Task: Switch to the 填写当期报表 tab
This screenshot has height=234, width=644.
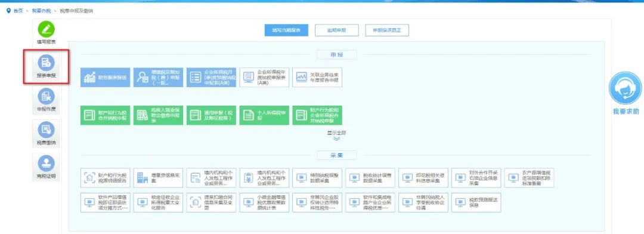Action: [287, 30]
